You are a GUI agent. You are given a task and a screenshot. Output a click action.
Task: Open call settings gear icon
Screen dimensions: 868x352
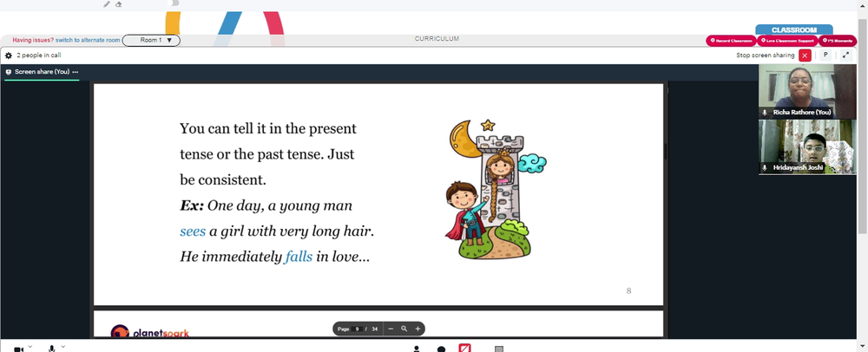9,55
